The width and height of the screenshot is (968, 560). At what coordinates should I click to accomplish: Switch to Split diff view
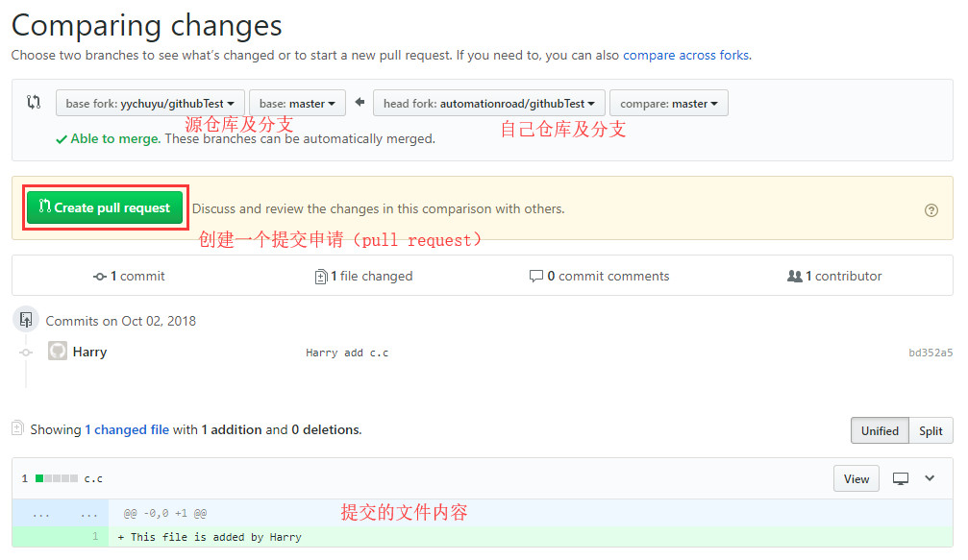tap(931, 431)
